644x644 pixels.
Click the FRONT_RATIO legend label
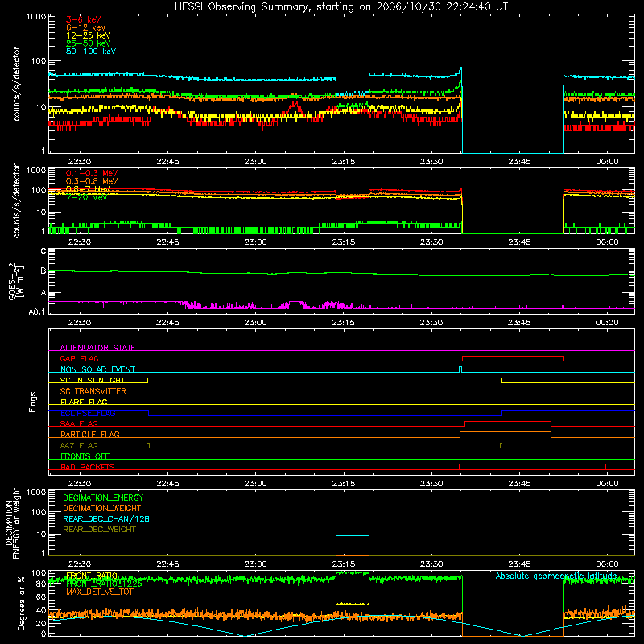[x=92, y=576]
